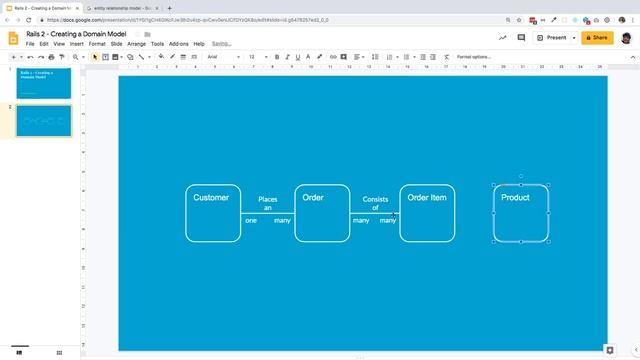This screenshot has width=640, height=360.
Task: Click the Border dash icon
Action: [x=194, y=57]
